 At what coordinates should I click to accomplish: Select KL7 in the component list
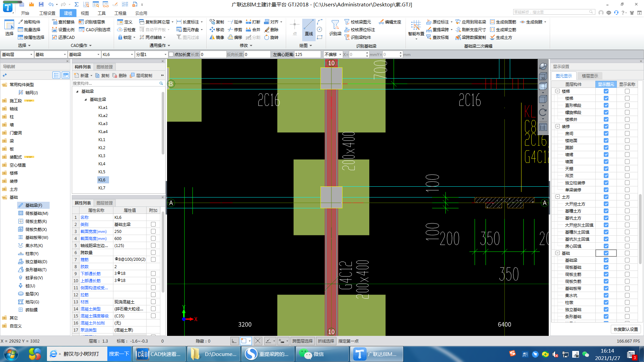(102, 188)
